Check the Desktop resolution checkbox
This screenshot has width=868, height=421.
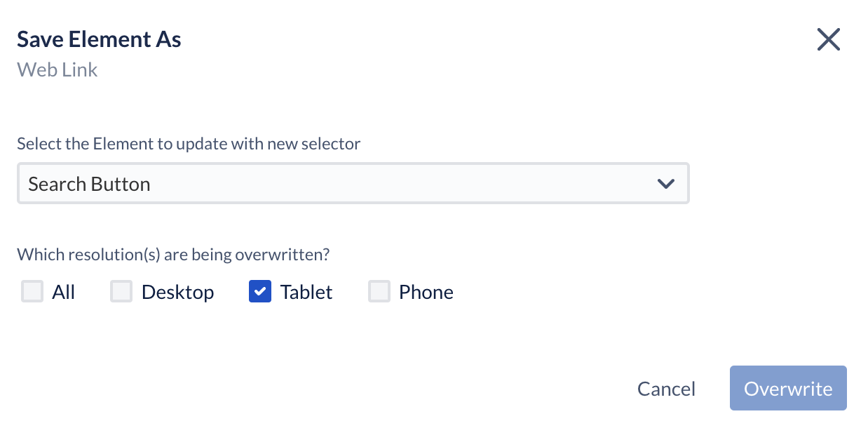[x=121, y=292]
